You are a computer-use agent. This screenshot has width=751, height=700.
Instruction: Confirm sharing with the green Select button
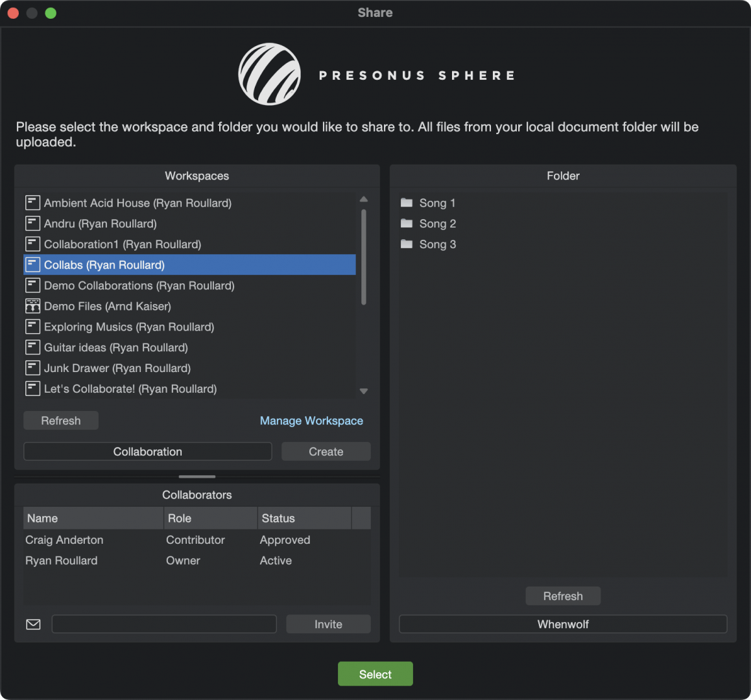click(375, 673)
